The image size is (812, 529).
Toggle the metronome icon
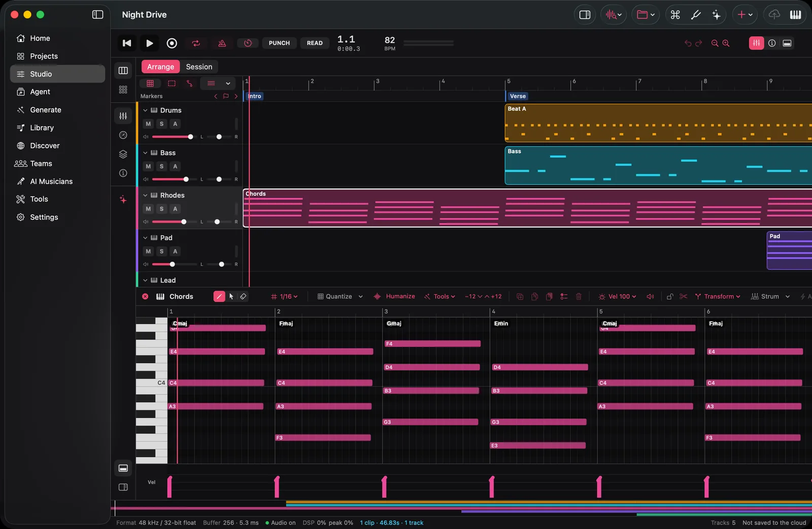[222, 43]
